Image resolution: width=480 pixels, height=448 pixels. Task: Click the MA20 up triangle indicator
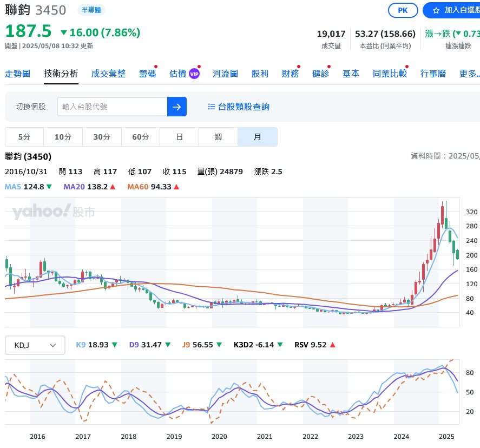[x=113, y=187]
